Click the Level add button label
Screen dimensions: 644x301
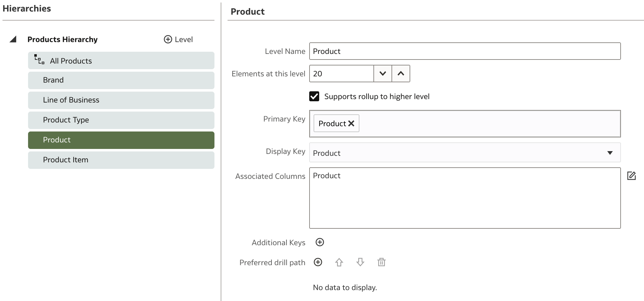184,40
